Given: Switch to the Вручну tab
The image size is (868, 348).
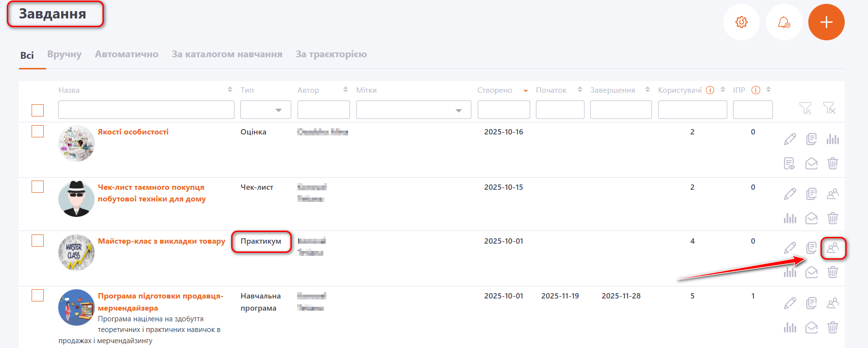Looking at the screenshot, I should pyautogui.click(x=64, y=54).
